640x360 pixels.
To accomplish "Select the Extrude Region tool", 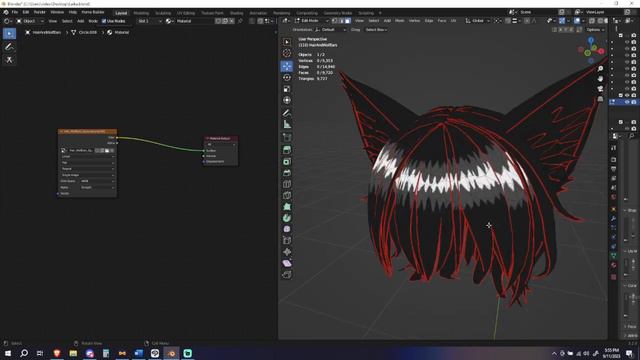I will 287,150.
